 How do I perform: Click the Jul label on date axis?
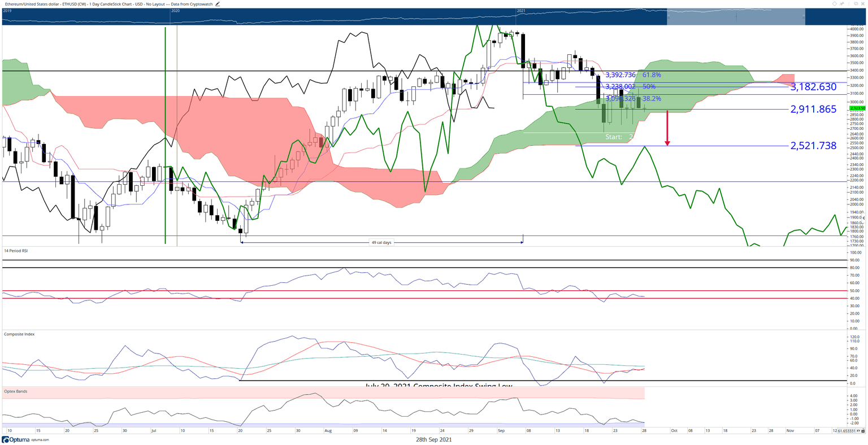[154, 430]
